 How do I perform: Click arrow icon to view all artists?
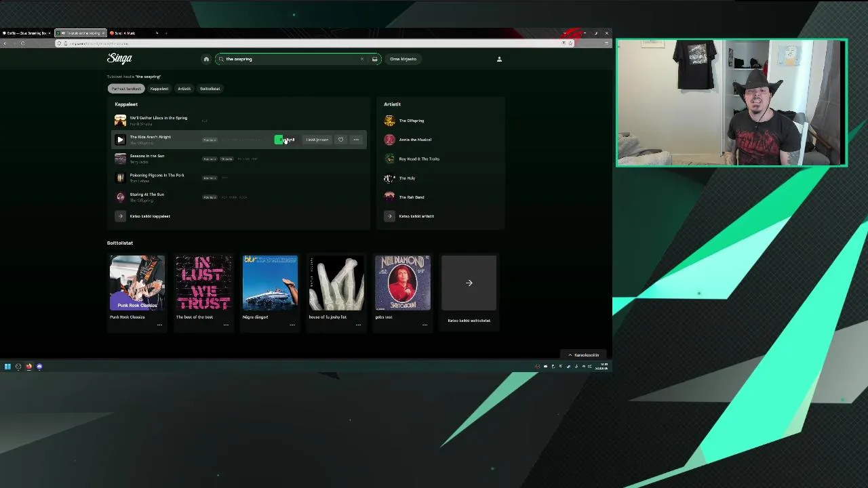tap(389, 216)
